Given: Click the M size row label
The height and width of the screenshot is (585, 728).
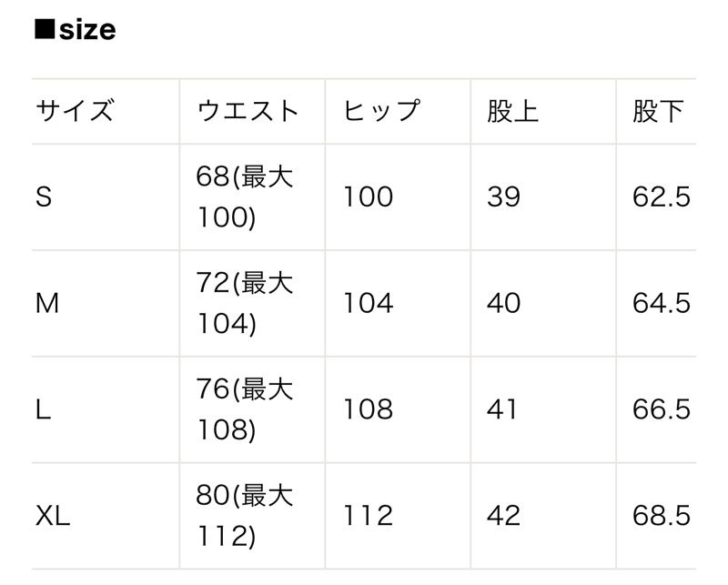Looking at the screenshot, I should [47, 304].
